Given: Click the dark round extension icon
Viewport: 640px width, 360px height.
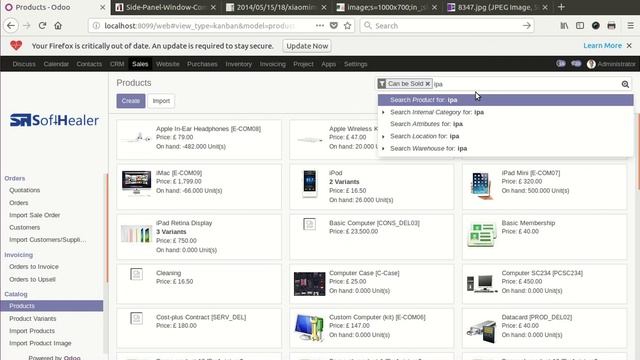Looking at the screenshot, I should click(596, 26).
